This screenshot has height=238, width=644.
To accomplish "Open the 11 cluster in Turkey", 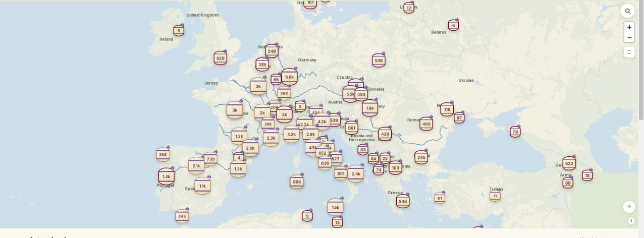I will coord(495,196).
